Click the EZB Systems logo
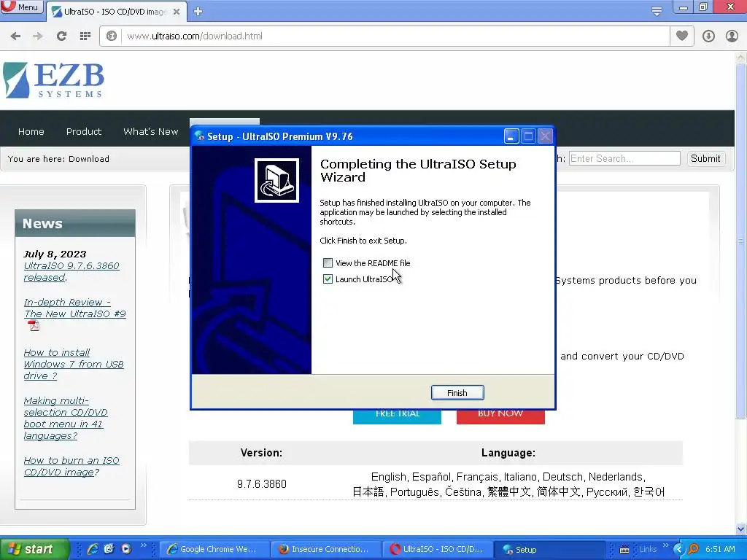 tap(53, 80)
